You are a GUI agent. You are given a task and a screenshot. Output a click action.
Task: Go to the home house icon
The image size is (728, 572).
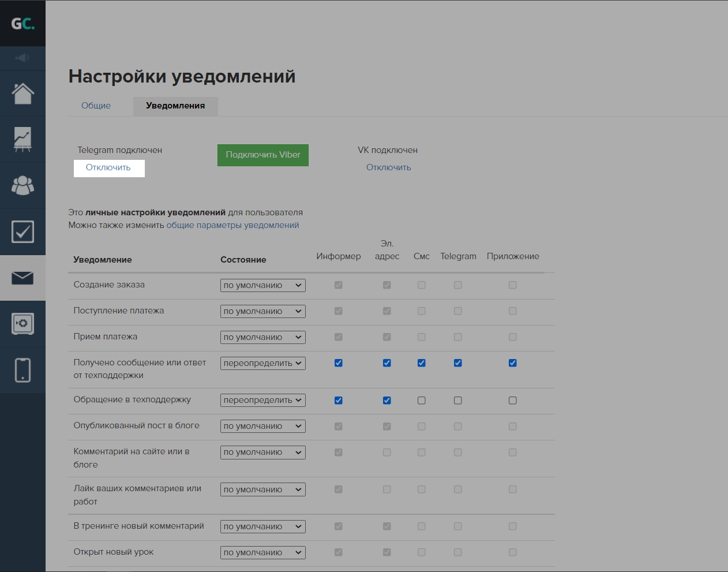point(22,94)
